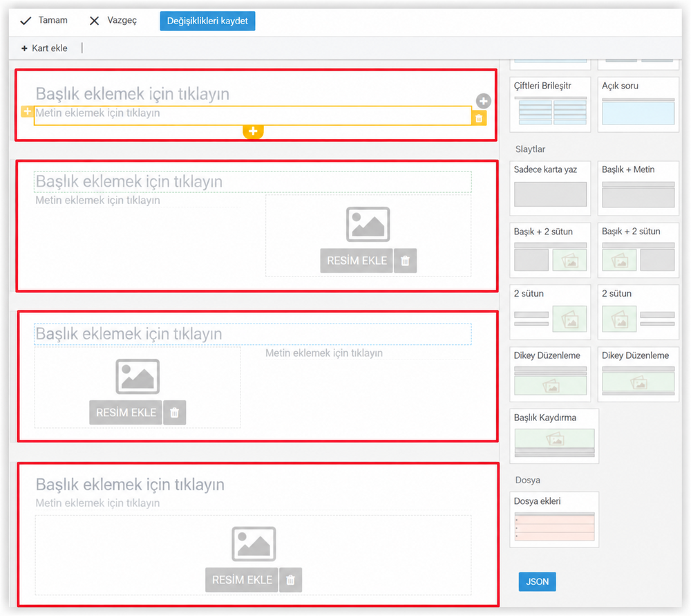Open the JSON view
The width and height of the screenshot is (691, 616).
pos(537,581)
